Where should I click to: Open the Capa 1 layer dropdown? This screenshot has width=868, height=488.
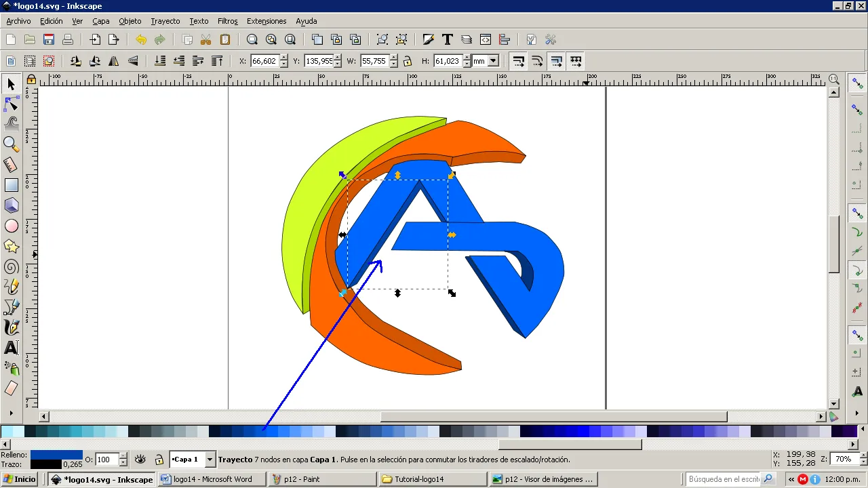tap(210, 460)
